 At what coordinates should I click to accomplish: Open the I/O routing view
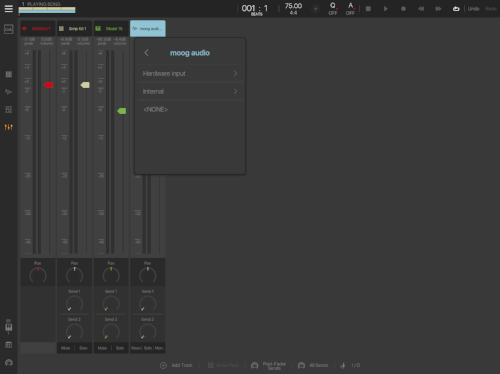tap(350, 365)
